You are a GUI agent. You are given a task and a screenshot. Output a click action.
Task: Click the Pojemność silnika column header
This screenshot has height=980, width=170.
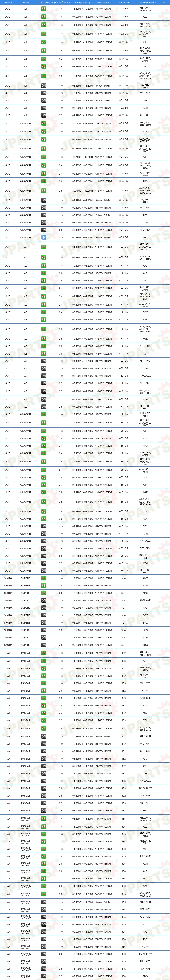[x=61, y=2]
